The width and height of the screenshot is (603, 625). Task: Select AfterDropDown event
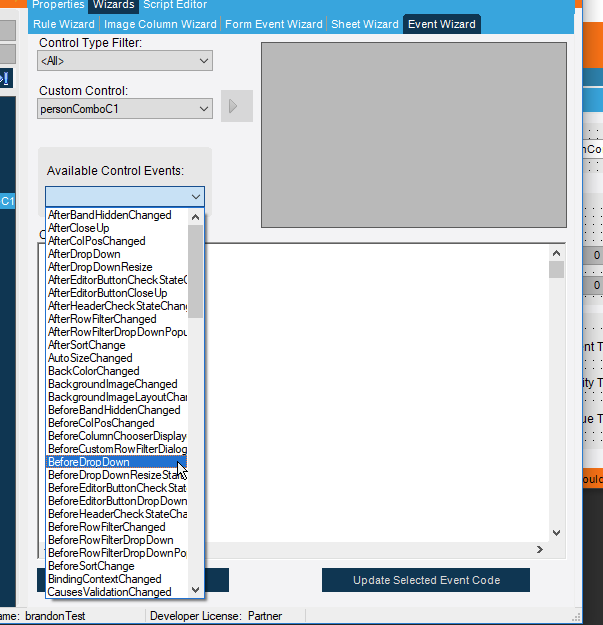116,254
